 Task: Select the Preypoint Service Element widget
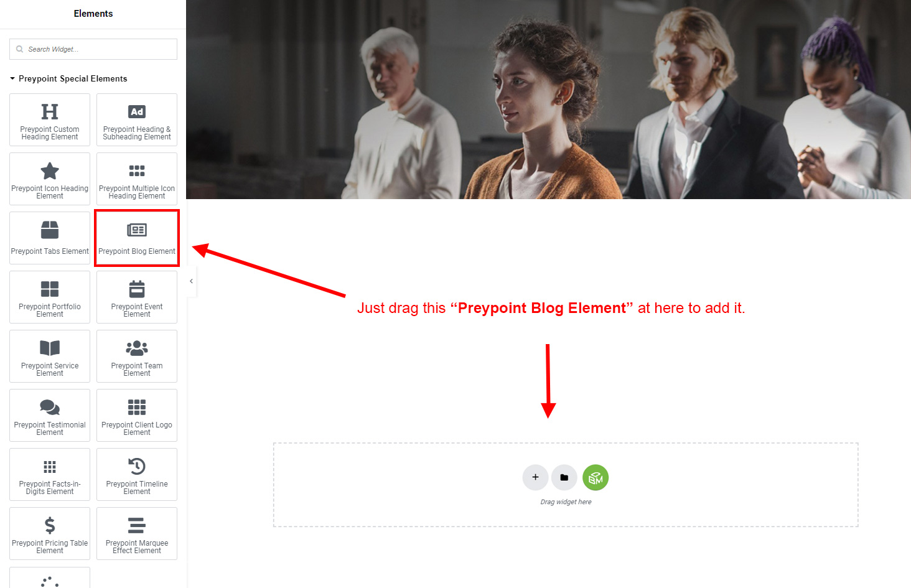pos(50,356)
